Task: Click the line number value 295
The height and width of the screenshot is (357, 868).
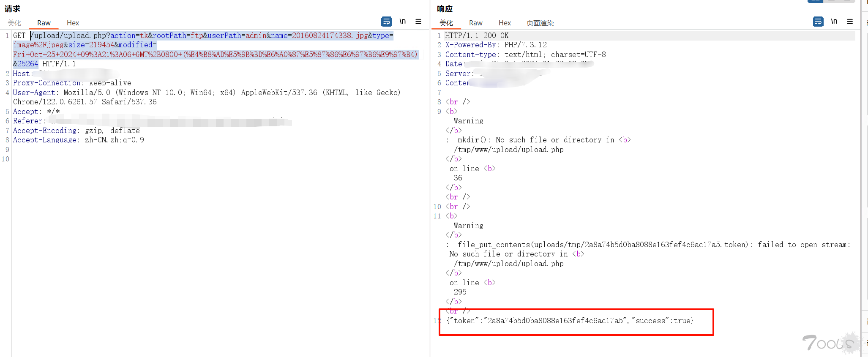Action: [x=460, y=292]
